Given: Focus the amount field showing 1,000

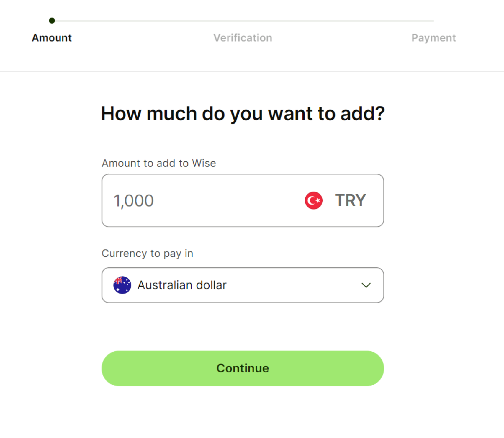Looking at the screenshot, I should pyautogui.click(x=243, y=200).
